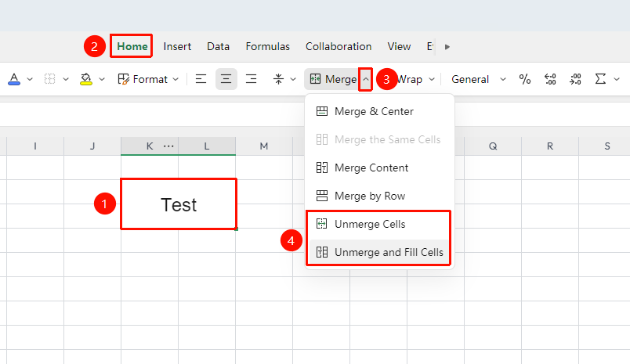Click the font color icon

(14, 79)
